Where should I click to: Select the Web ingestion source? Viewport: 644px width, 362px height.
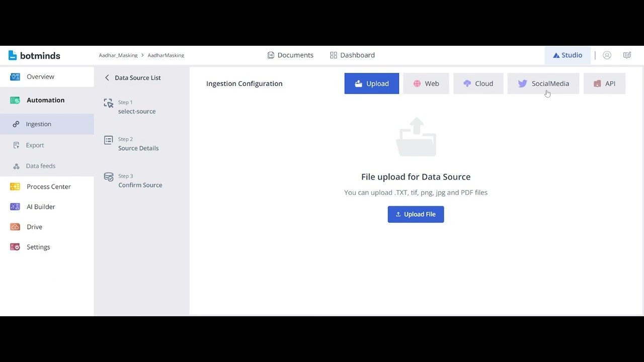coord(426,83)
